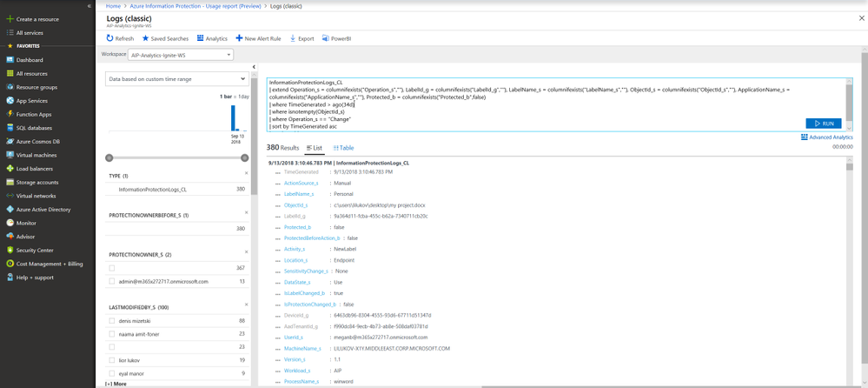Expand more LASTMODIFIEDBY_S values with [+] More
Screen dimensions: 868x388
point(116,384)
